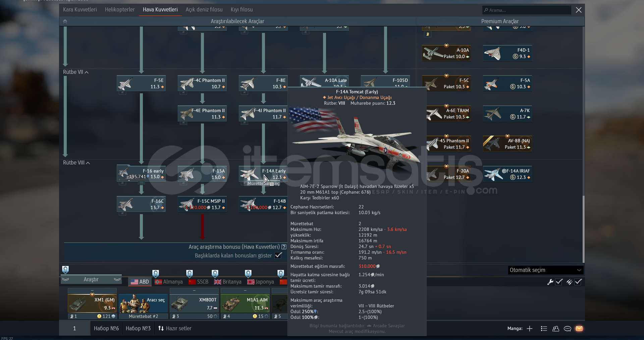Expand the slot bar above M1A1 AIM

[x=245, y=290]
